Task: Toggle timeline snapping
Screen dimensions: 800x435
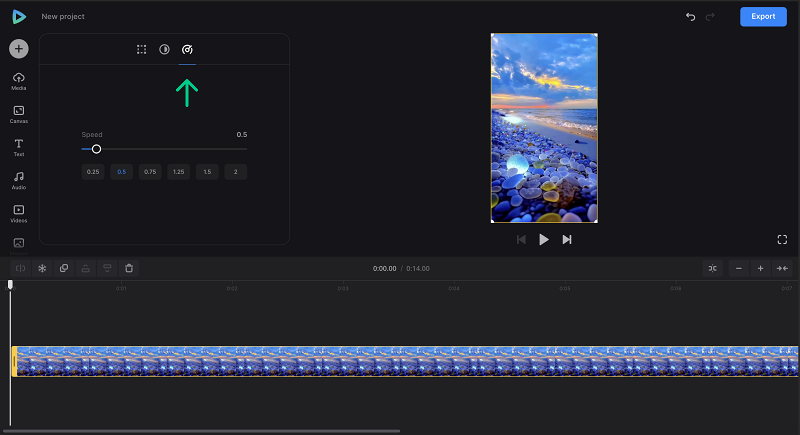Action: pos(713,268)
